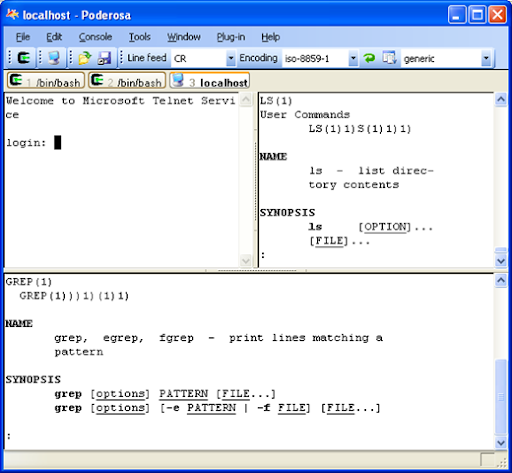Click scroll down arrow in telnet pane
The height and width of the screenshot is (473, 512).
click(246, 260)
